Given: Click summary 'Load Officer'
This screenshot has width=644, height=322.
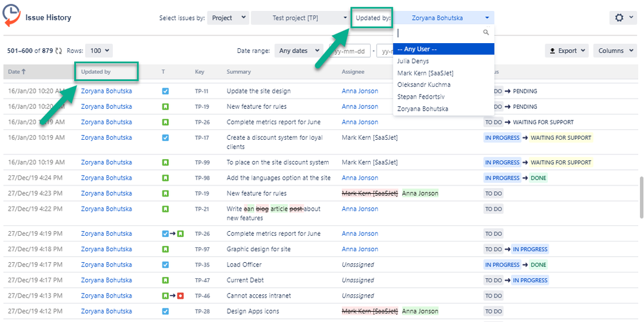Looking at the screenshot, I should pyautogui.click(x=244, y=265).
